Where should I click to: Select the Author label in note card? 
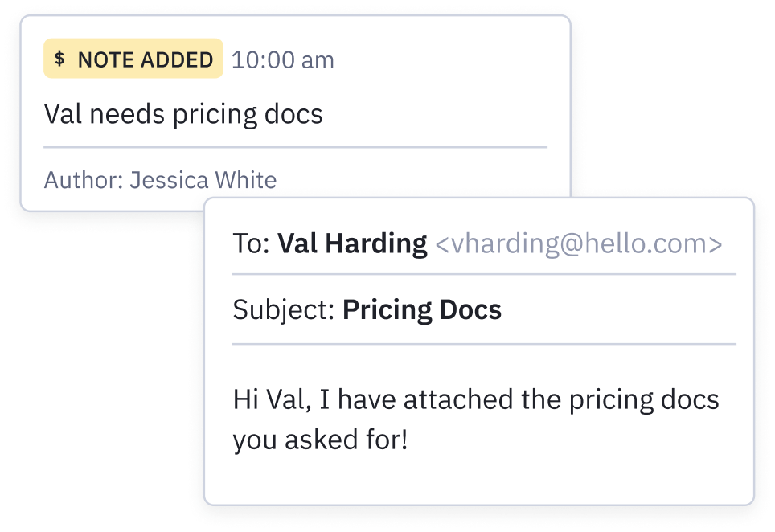84,180
